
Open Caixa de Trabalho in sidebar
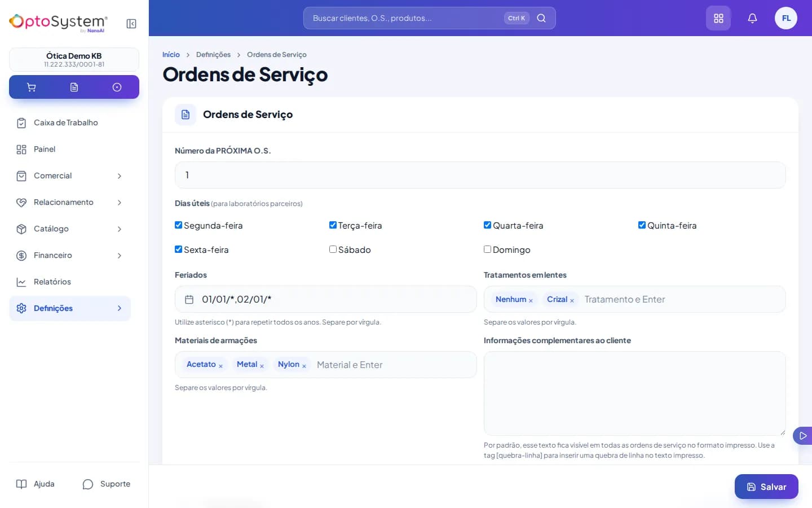(x=70, y=122)
